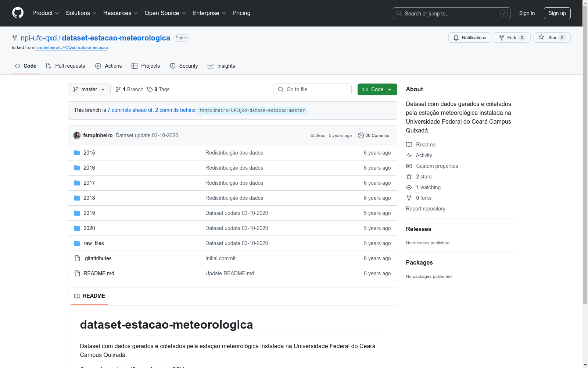Click the Sign up button
The height and width of the screenshot is (368, 588).
(557, 13)
